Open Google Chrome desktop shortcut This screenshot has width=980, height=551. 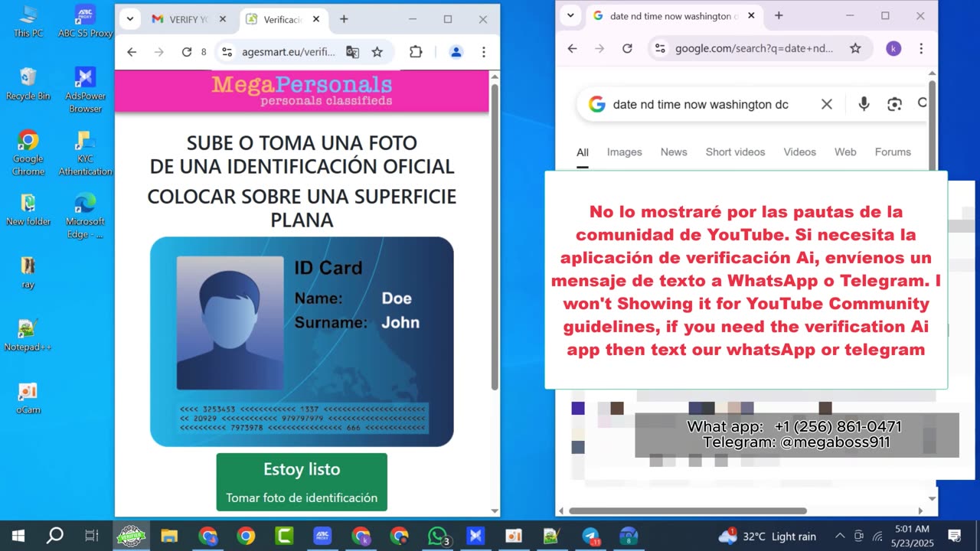pos(28,152)
